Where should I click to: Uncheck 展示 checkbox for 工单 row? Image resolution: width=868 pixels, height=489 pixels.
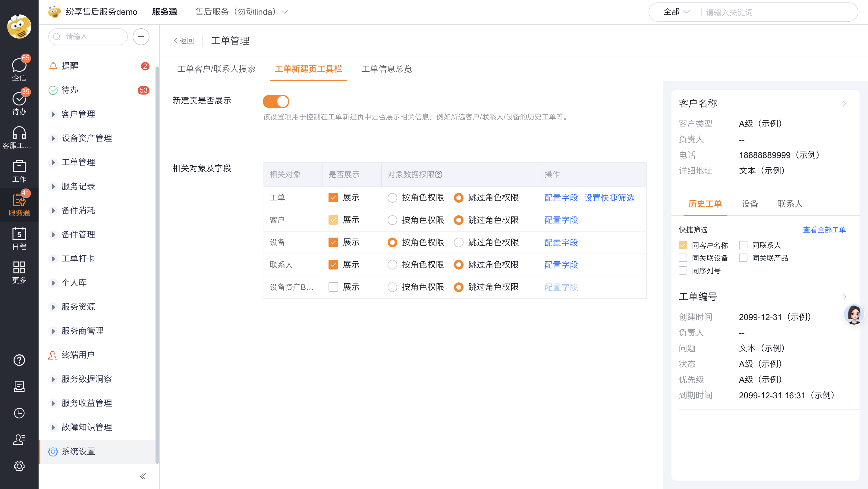(333, 198)
